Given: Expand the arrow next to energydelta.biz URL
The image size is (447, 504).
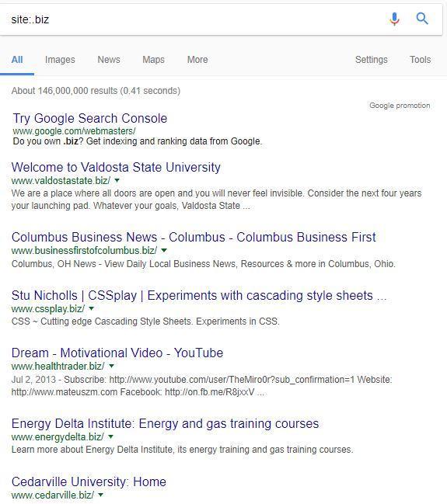Looking at the screenshot, I should (111, 436).
